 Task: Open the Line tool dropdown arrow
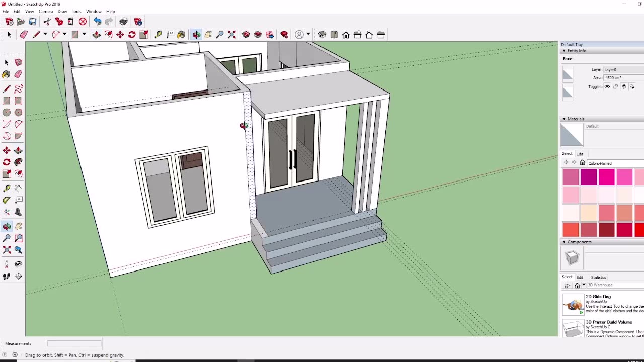[x=45, y=35]
